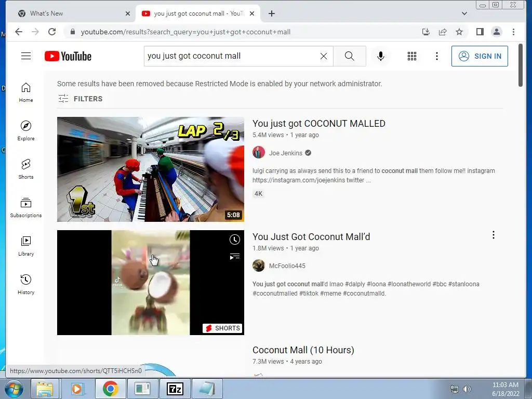
Task: Open YouTube settings three-dot menu
Action: pos(436,56)
